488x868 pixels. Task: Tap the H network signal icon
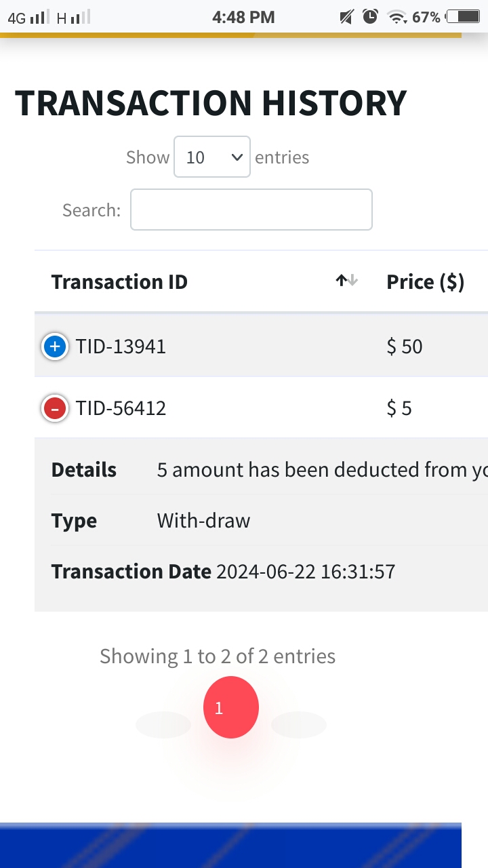click(73, 18)
